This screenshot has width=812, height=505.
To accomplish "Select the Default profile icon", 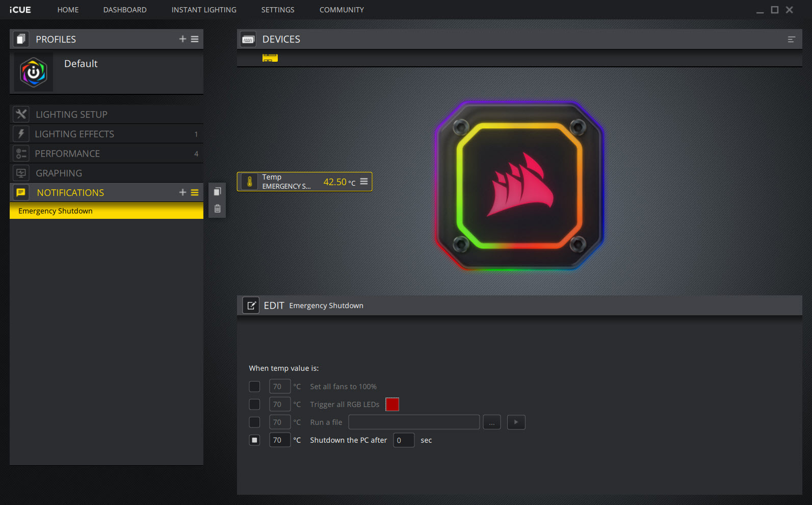I will [34, 72].
